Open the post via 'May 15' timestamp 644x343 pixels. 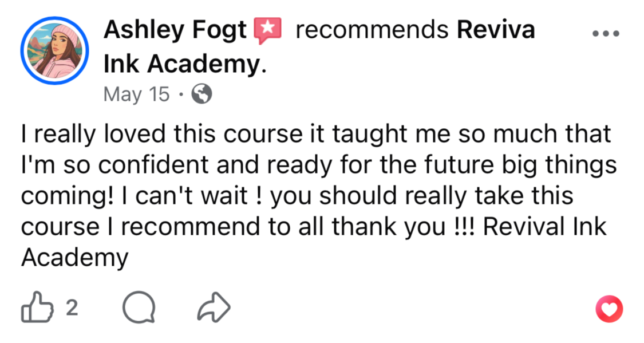click(x=136, y=94)
